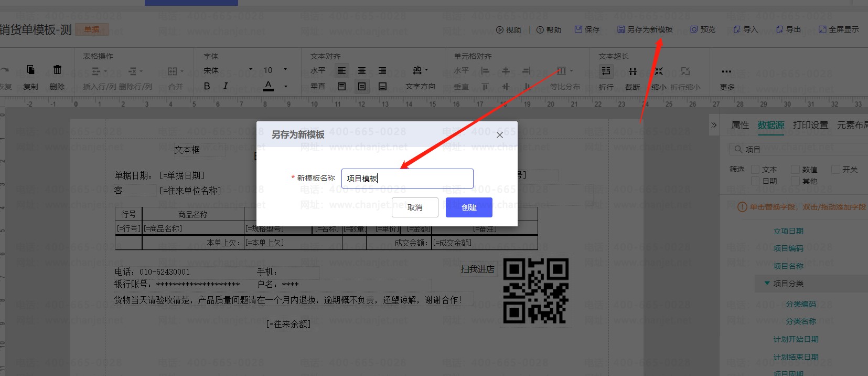The width and height of the screenshot is (868, 376).
Task: Switch to the 数据源 tab
Action: [x=771, y=125]
